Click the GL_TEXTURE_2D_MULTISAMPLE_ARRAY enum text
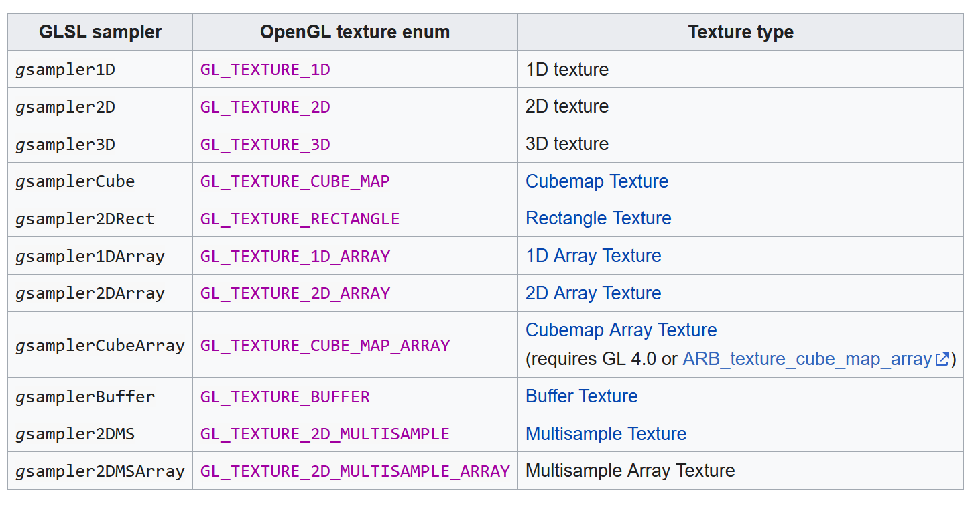The width and height of the screenshot is (980, 513). coord(355,471)
